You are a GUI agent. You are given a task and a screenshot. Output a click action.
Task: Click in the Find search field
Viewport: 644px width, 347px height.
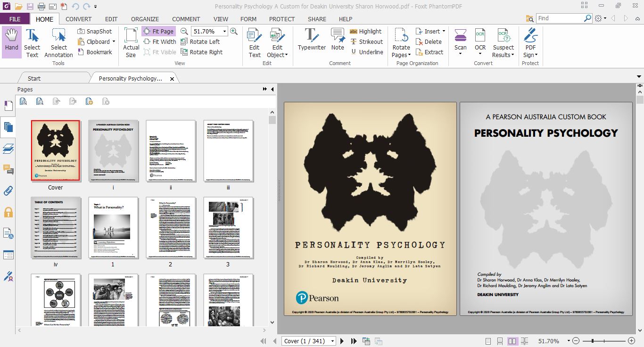coord(560,18)
